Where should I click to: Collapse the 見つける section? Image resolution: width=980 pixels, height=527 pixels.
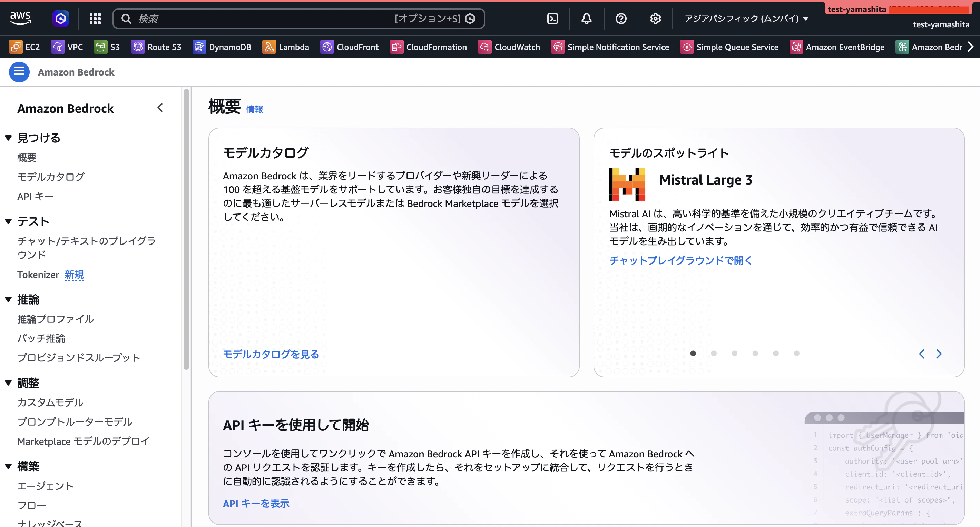click(8, 138)
